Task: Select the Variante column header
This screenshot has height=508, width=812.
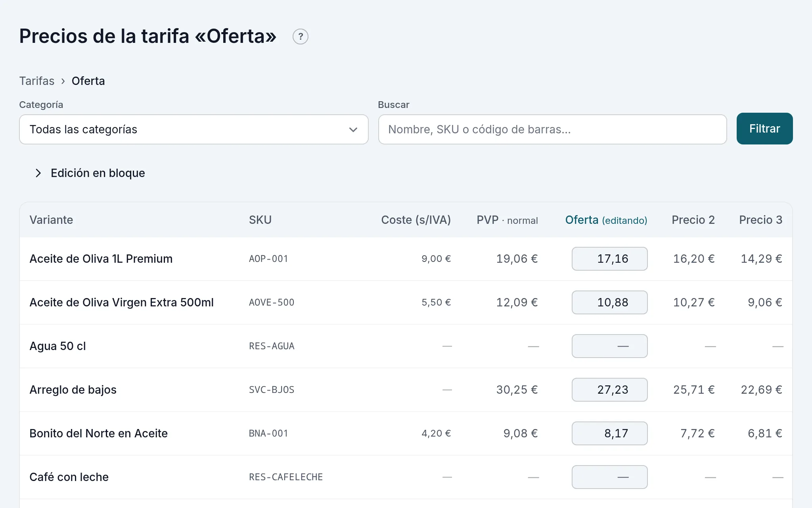Action: click(51, 220)
